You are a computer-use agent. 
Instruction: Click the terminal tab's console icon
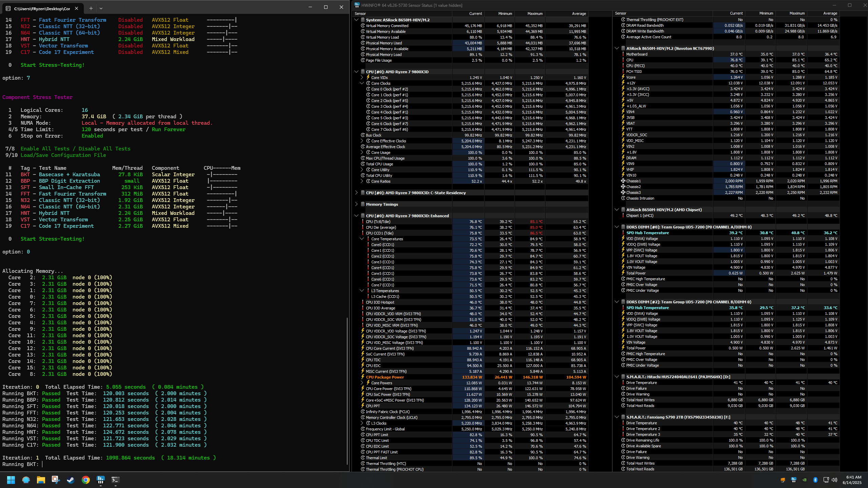click(x=8, y=8)
